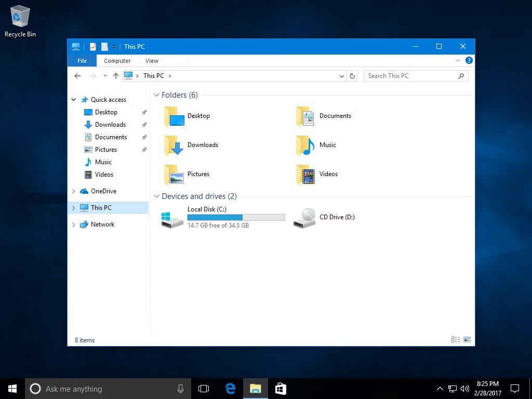Click the Properties quick access toolbar icon
Viewport: 532px width, 399px height.
[93, 46]
